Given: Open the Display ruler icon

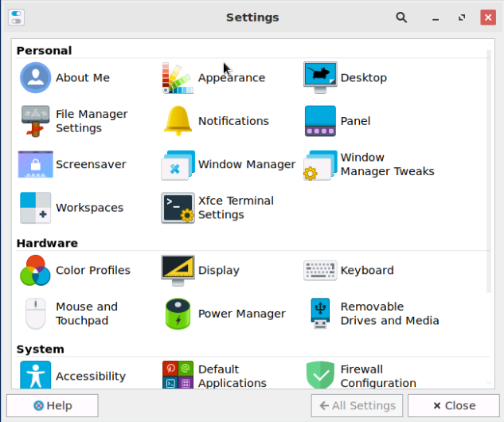Looking at the screenshot, I should [x=178, y=270].
